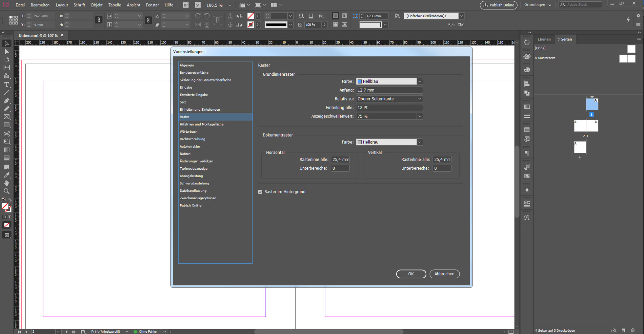This screenshot has width=644, height=334.
Task: Select the Scissors tool
Action: (x=6, y=134)
